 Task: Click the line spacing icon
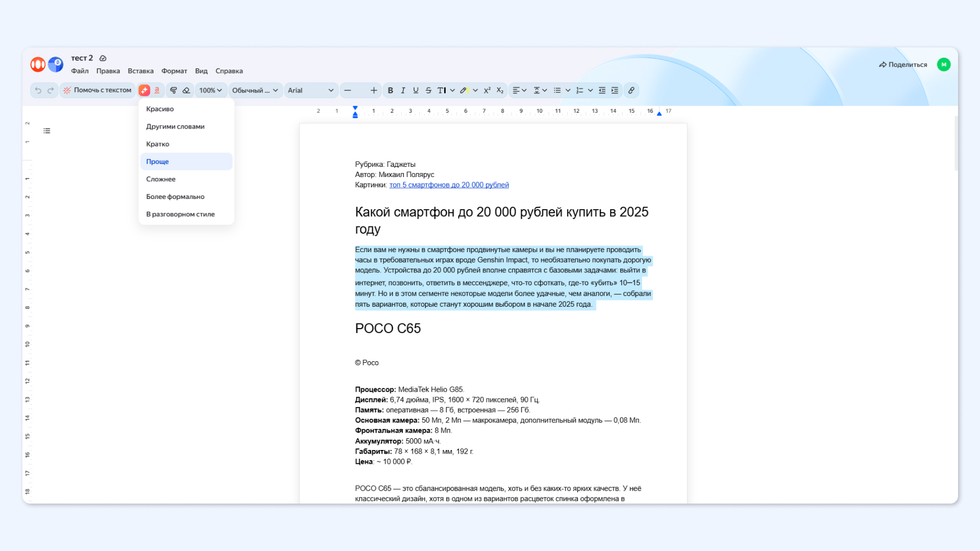[537, 90]
